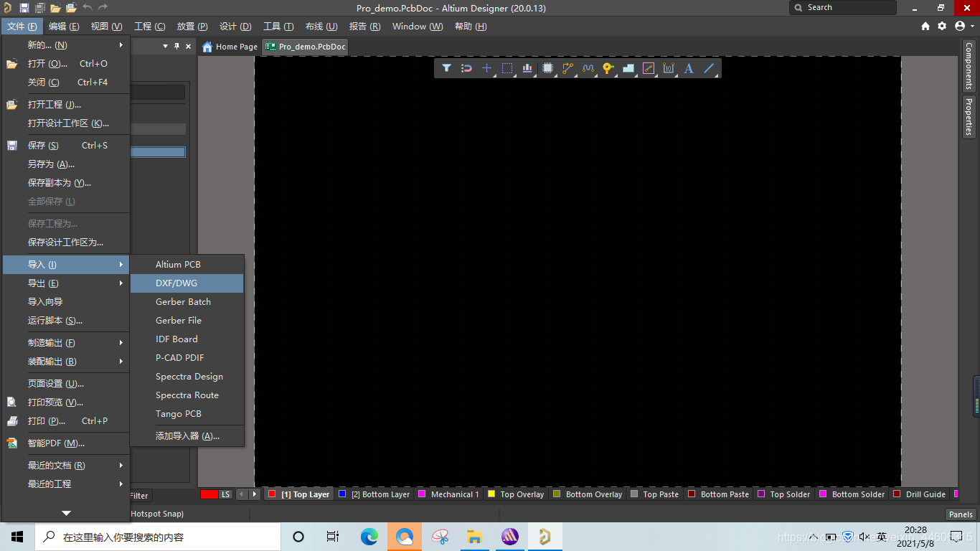Screen dimensions: 980x551
Task: Choose Specctra Design import option
Action: pyautogui.click(x=187, y=376)
